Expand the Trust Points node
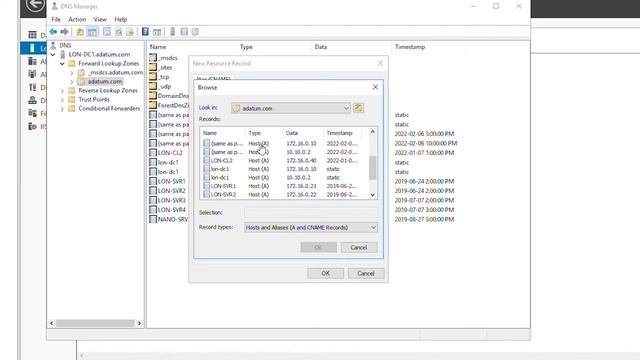 coord(62,100)
